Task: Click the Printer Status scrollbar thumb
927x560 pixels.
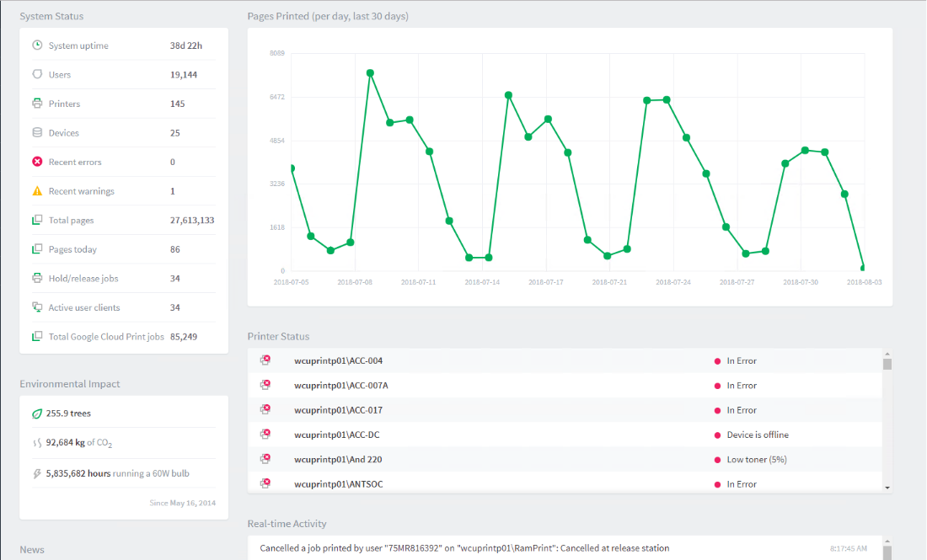Action: [x=887, y=364]
